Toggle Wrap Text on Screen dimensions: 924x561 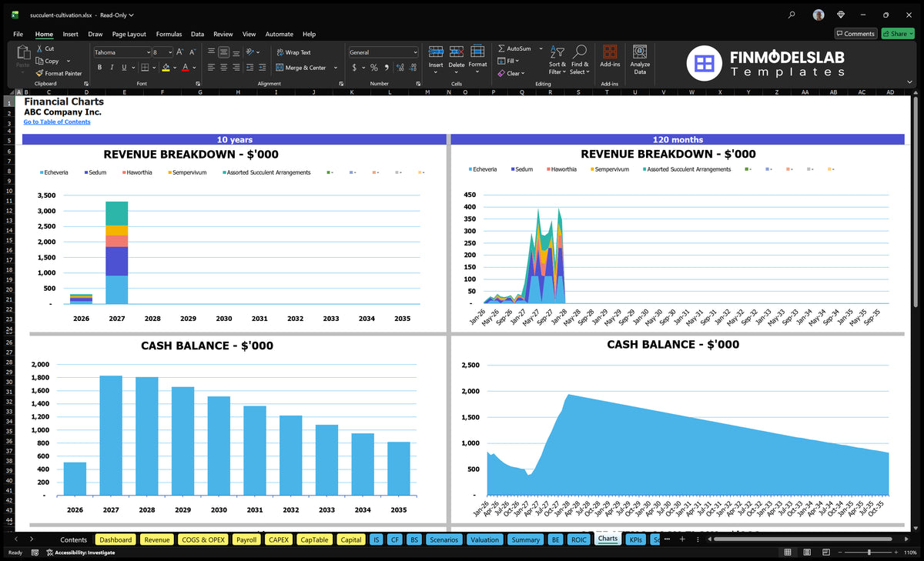(293, 52)
